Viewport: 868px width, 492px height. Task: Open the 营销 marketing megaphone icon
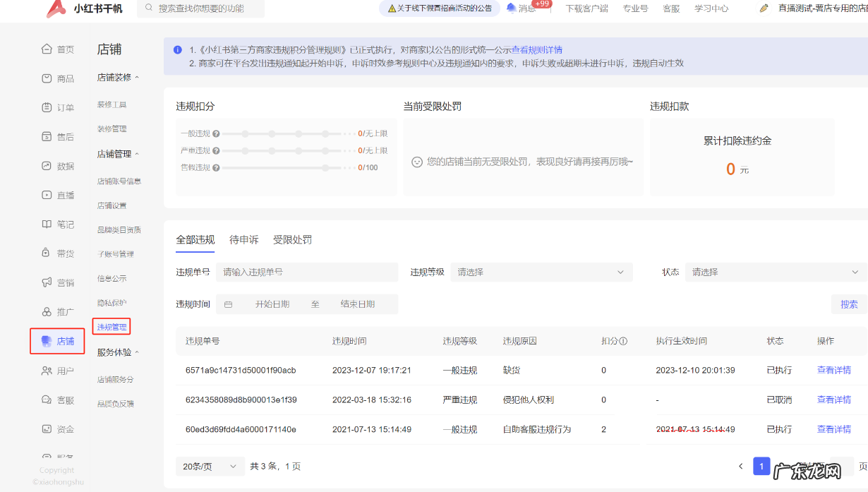click(47, 282)
